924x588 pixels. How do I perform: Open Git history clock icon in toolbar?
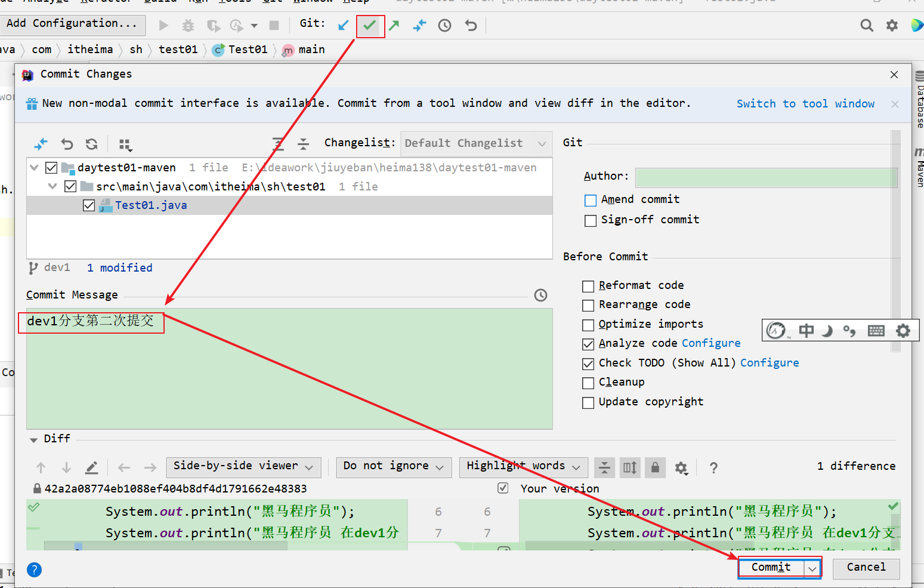coord(444,26)
